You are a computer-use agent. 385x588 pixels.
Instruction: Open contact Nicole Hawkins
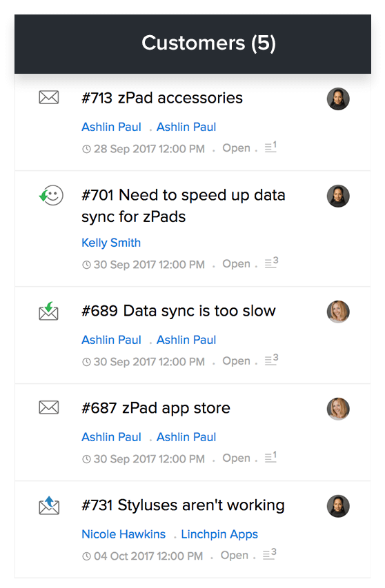pos(124,534)
